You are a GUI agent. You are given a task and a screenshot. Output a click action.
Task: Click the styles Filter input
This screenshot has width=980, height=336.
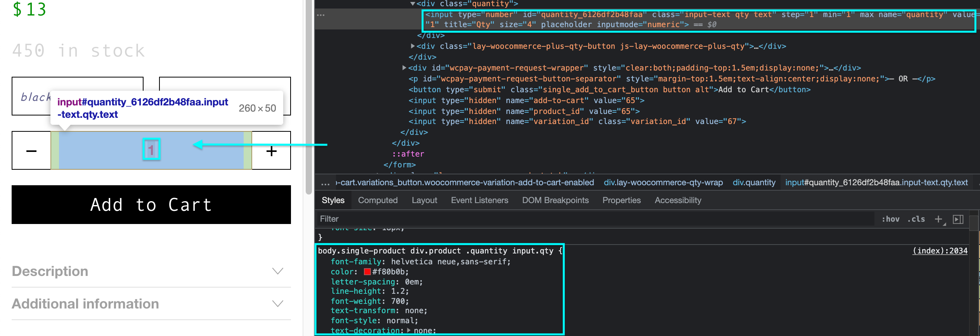(x=596, y=219)
